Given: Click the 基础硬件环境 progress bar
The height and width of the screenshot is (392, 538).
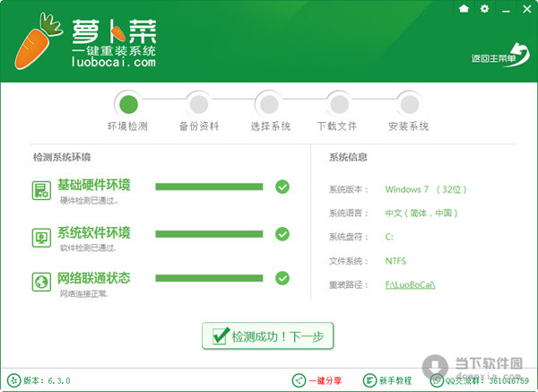Looking at the screenshot, I should point(209,187).
